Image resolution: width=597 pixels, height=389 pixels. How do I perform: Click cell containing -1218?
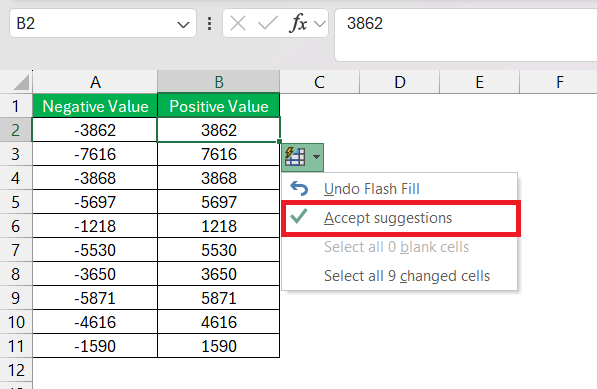pos(95,226)
